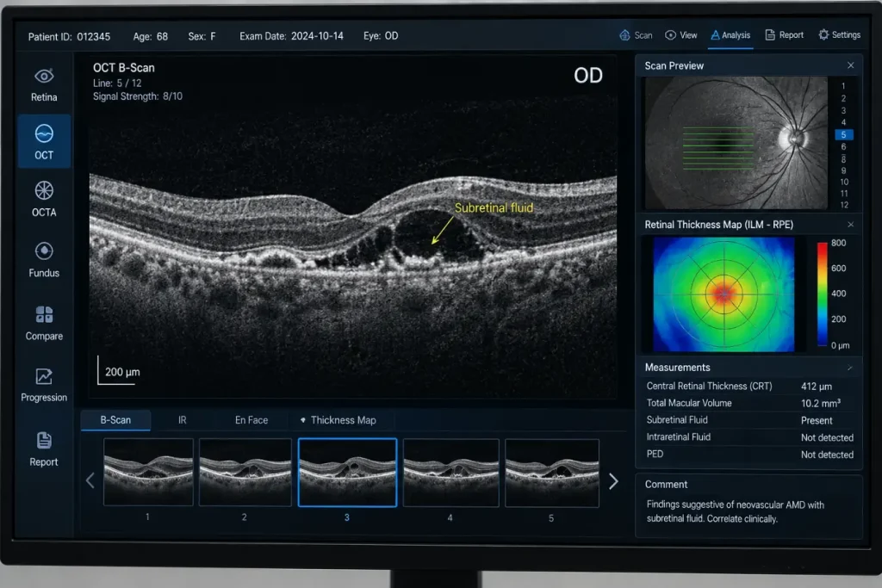The height and width of the screenshot is (588, 882).
Task: Switch to the Analysis top tab
Action: 730,34
